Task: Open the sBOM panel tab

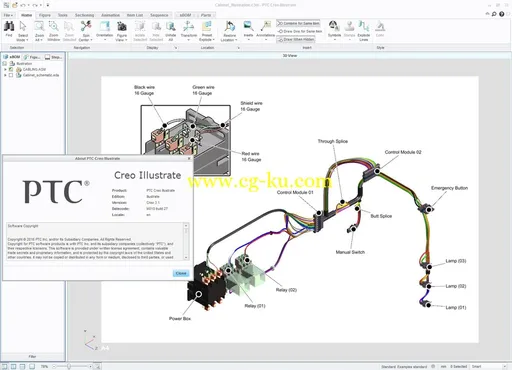Action: pos(12,57)
